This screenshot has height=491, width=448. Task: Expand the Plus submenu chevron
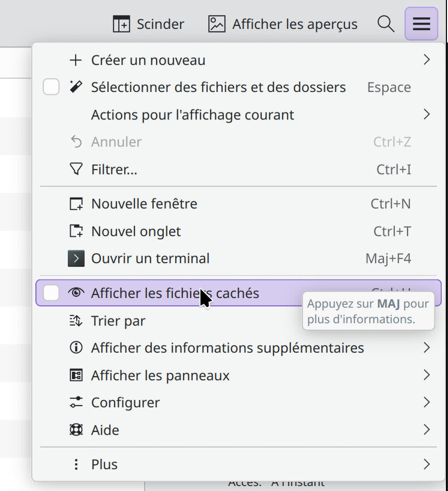coord(426,464)
